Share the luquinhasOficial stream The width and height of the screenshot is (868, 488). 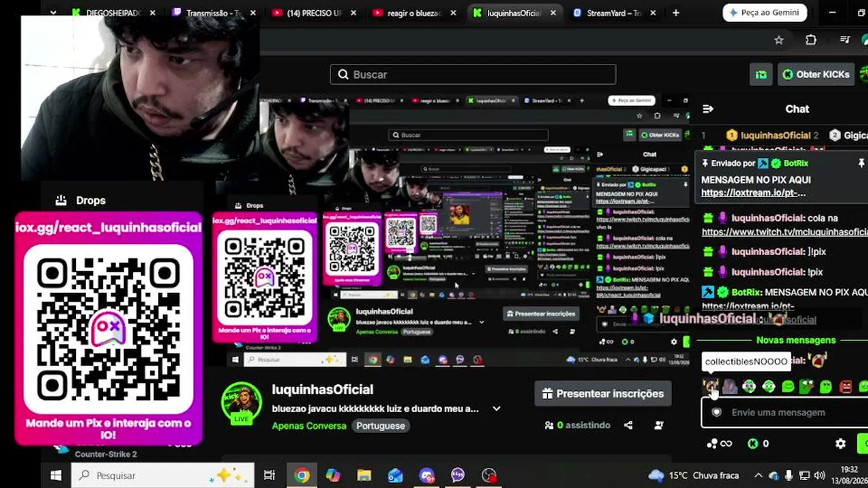(x=628, y=426)
